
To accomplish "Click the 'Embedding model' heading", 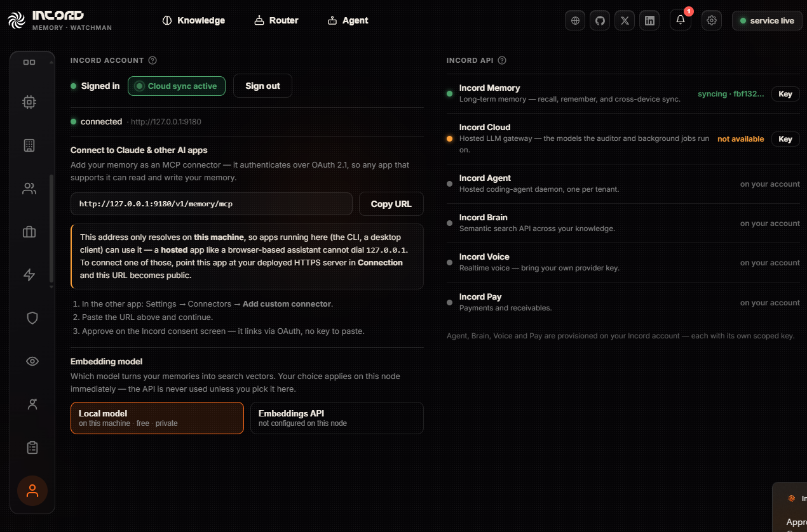I will (x=106, y=362).
